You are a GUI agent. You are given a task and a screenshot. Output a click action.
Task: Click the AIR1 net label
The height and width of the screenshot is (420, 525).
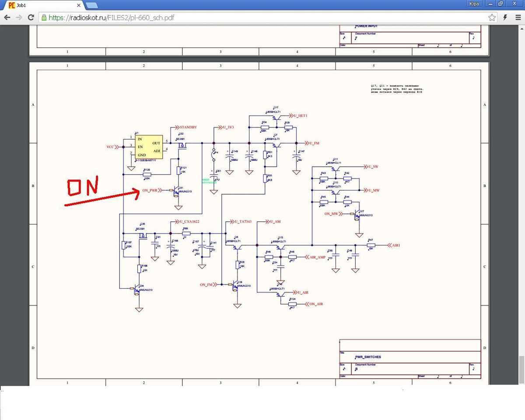(396, 245)
